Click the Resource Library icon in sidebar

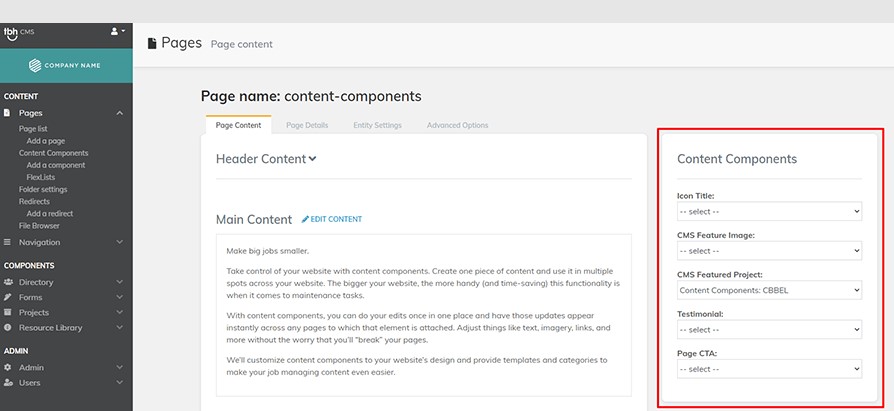click(8, 328)
